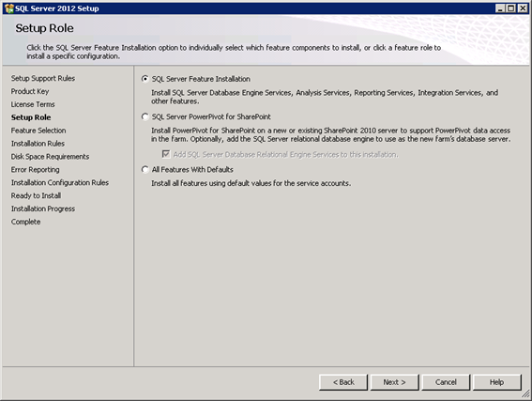This screenshot has width=532, height=401.
Task: Click the window resize grip corner
Action: (x=525, y=394)
